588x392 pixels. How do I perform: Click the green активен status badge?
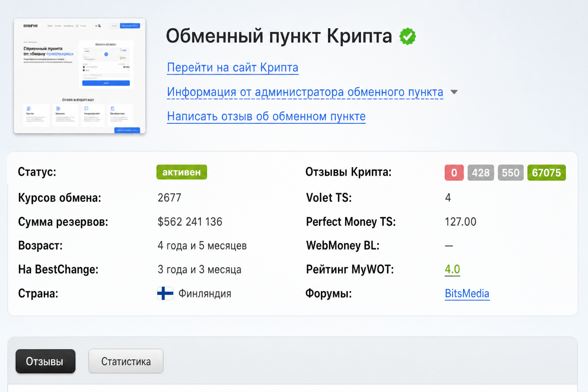181,172
